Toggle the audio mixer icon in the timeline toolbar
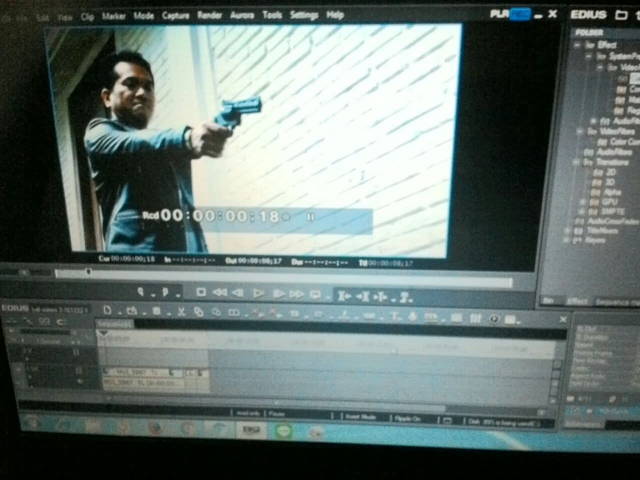 pos(475,318)
